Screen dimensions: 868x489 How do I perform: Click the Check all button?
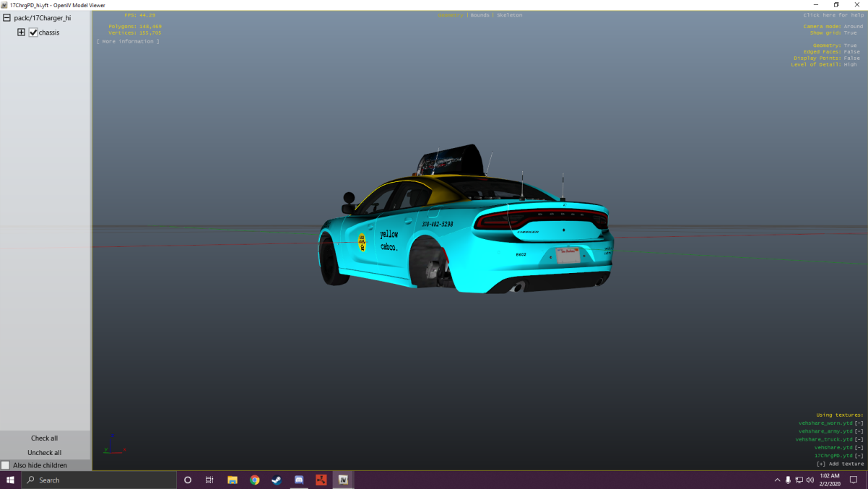coord(45,438)
